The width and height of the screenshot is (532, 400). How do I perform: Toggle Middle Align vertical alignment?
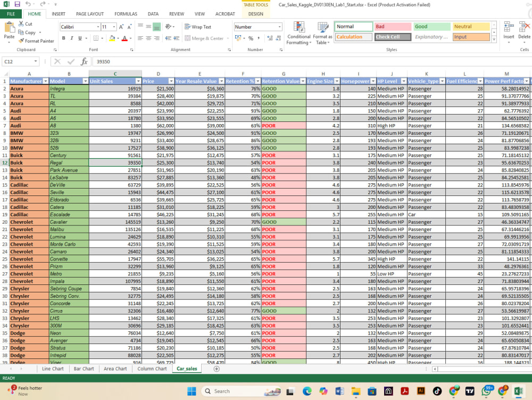[x=148, y=27]
